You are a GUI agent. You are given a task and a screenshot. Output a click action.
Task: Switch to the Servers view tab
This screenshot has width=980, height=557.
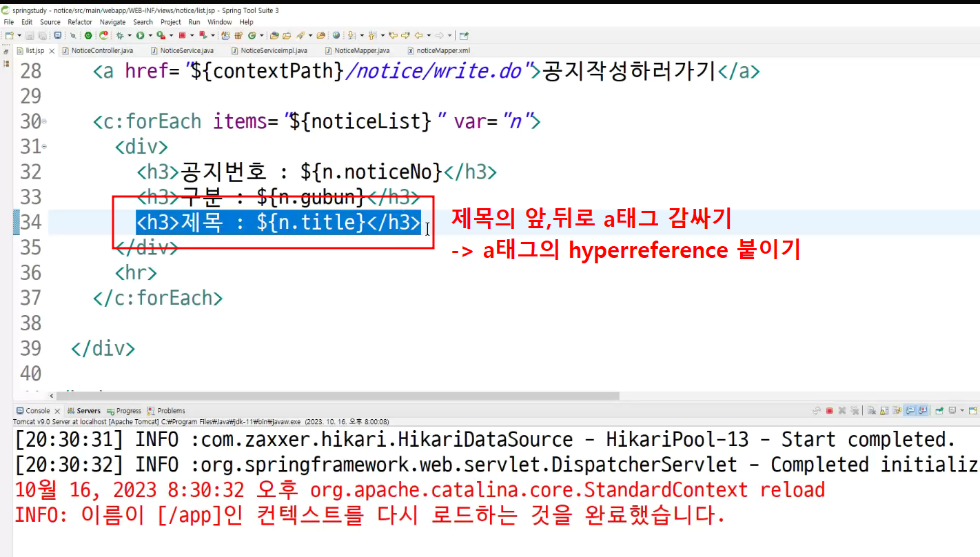coord(84,411)
